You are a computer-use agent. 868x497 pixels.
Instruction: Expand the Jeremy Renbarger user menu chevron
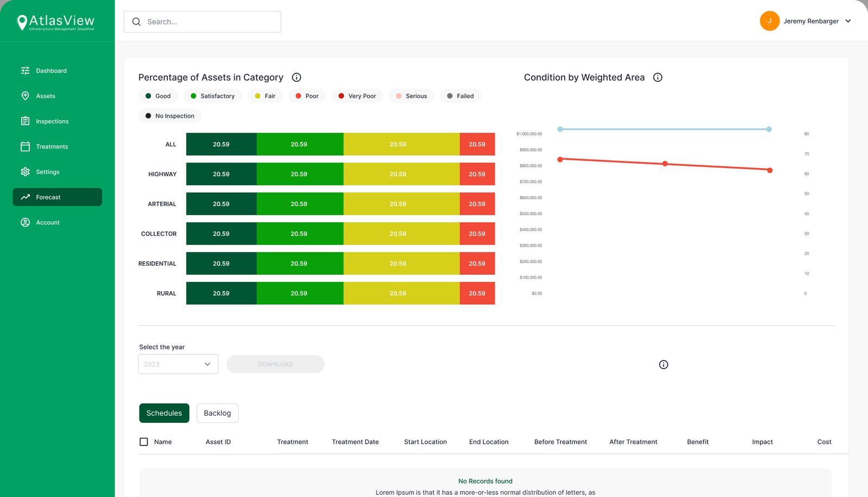(848, 21)
